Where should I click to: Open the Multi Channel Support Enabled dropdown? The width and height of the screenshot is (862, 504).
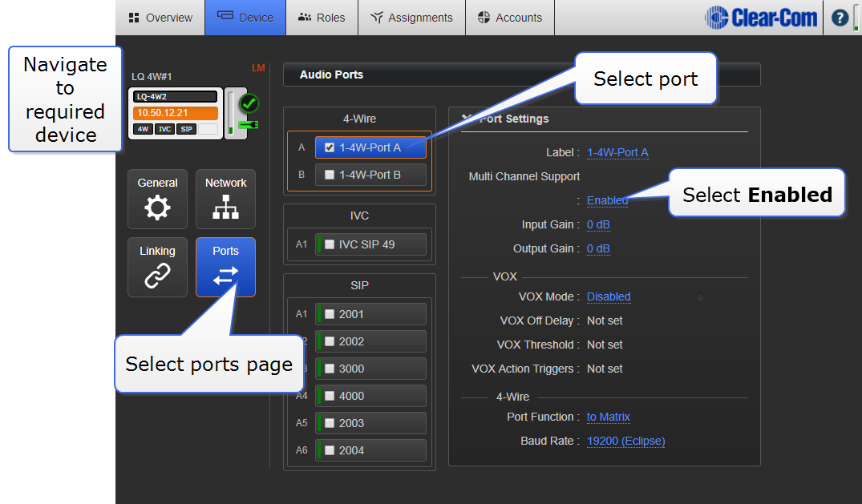click(607, 200)
